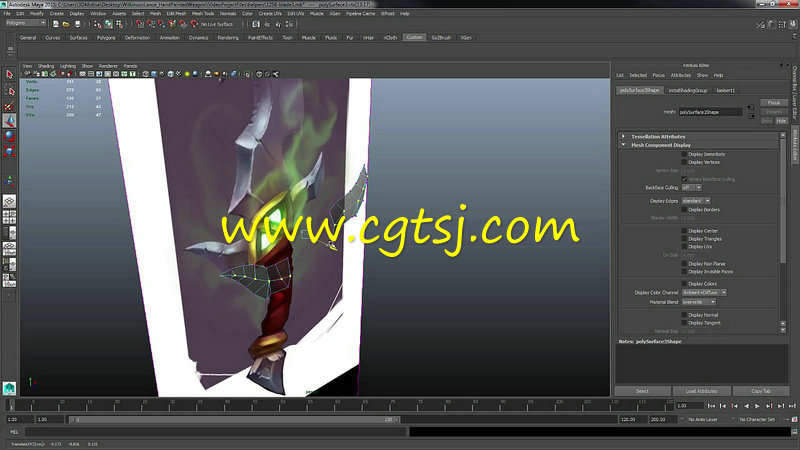Viewport: 800px width, 450px height.
Task: Click the Load Attributes button
Action: coord(702,391)
